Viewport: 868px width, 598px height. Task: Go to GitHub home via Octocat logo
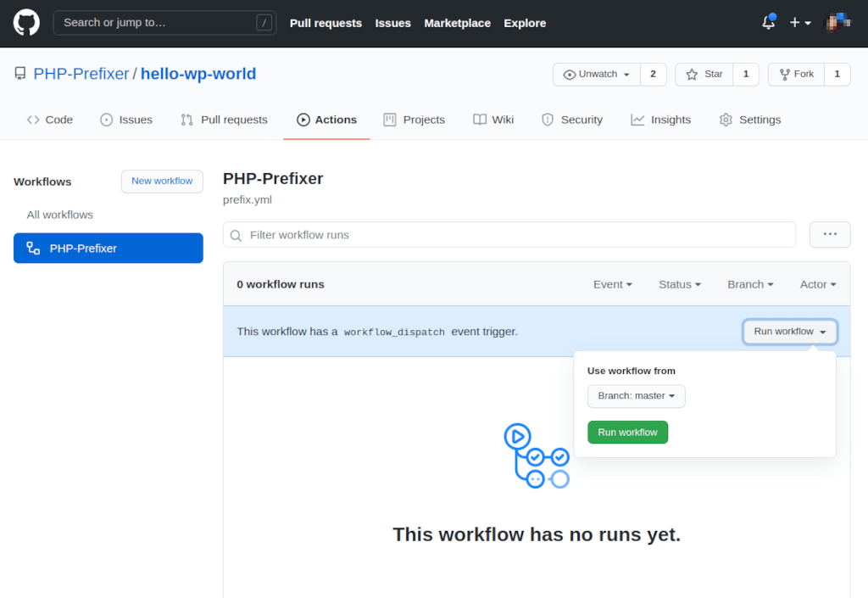[26, 23]
